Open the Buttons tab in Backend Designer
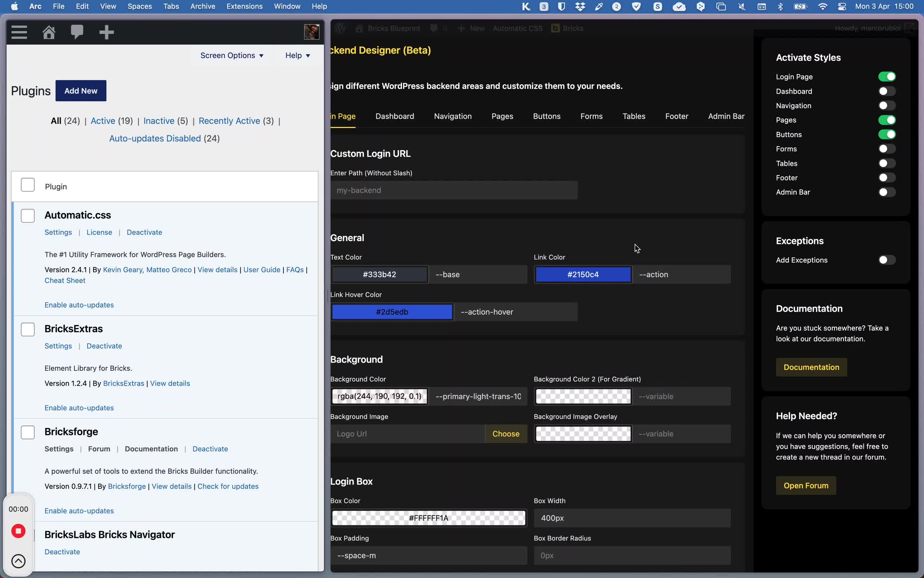The height and width of the screenshot is (578, 924). [x=547, y=116]
